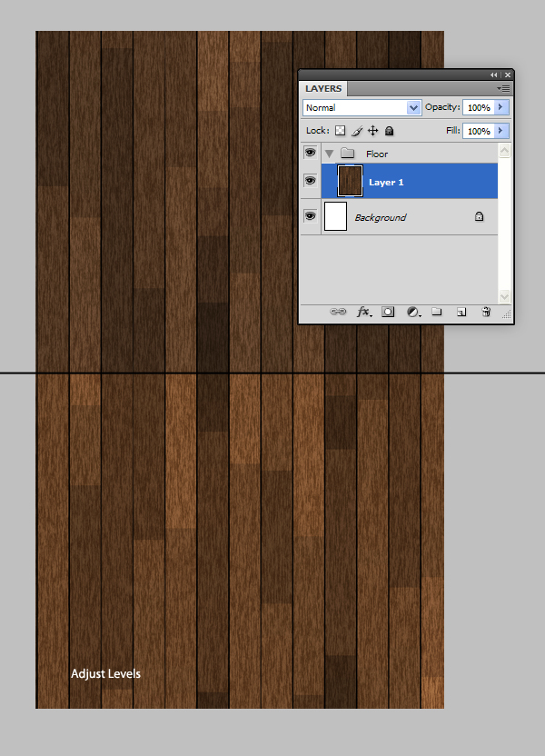Open the Opacity slider arrow
The image size is (545, 756).
500,107
